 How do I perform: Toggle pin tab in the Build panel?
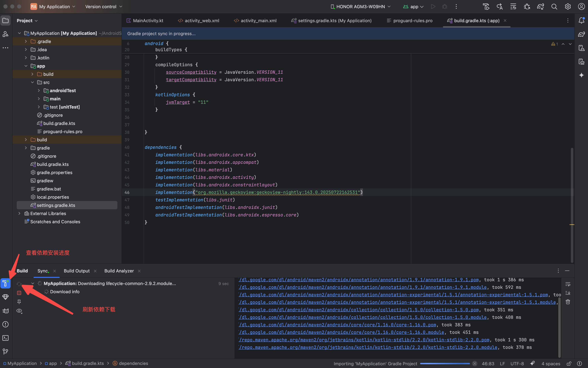point(19,302)
